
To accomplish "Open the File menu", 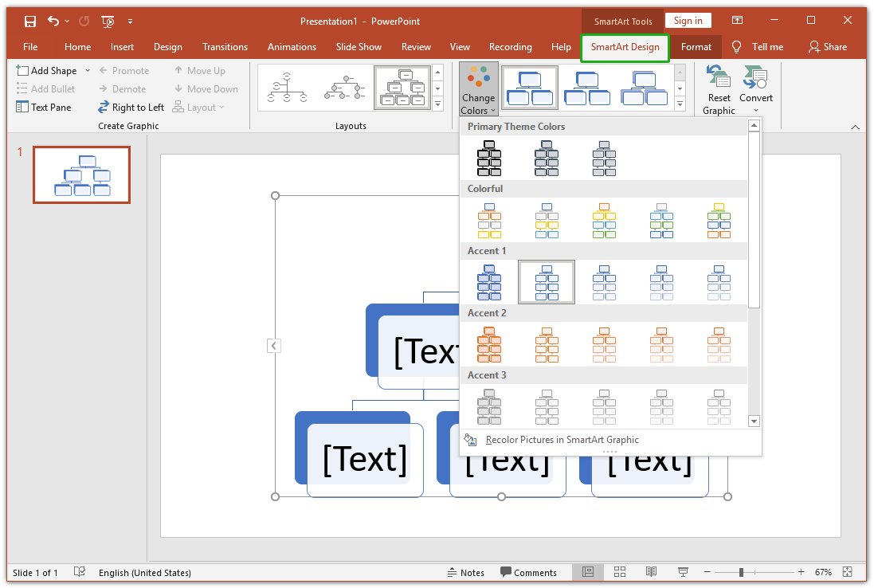I will point(30,47).
